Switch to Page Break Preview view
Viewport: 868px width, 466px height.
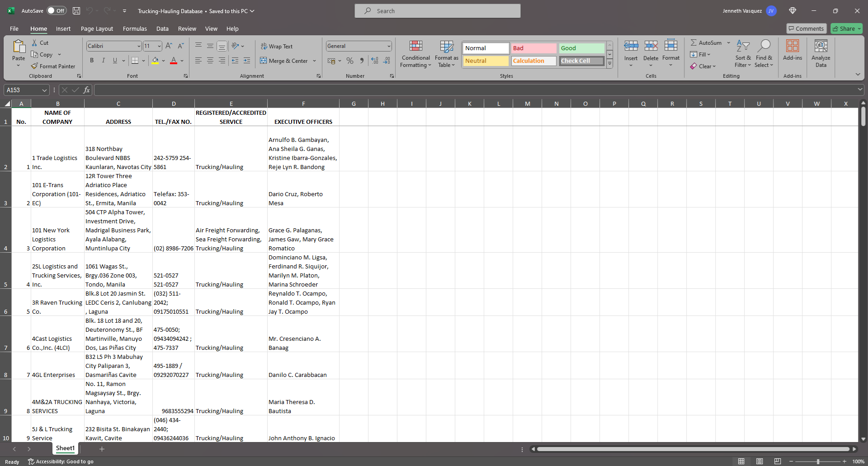[x=778, y=461]
